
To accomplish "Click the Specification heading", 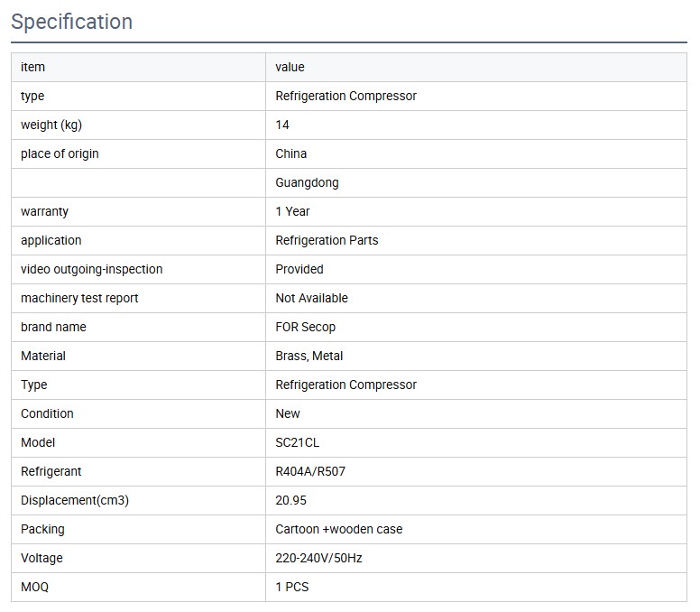I will pos(72,22).
